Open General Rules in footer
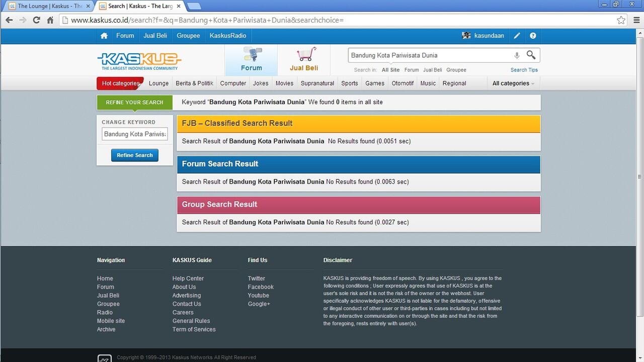 coord(191,321)
